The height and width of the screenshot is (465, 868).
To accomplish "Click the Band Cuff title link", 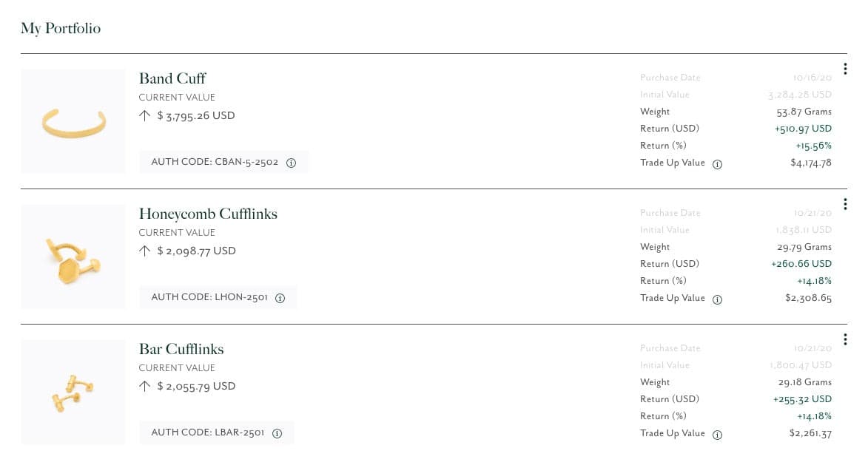I will [x=172, y=78].
